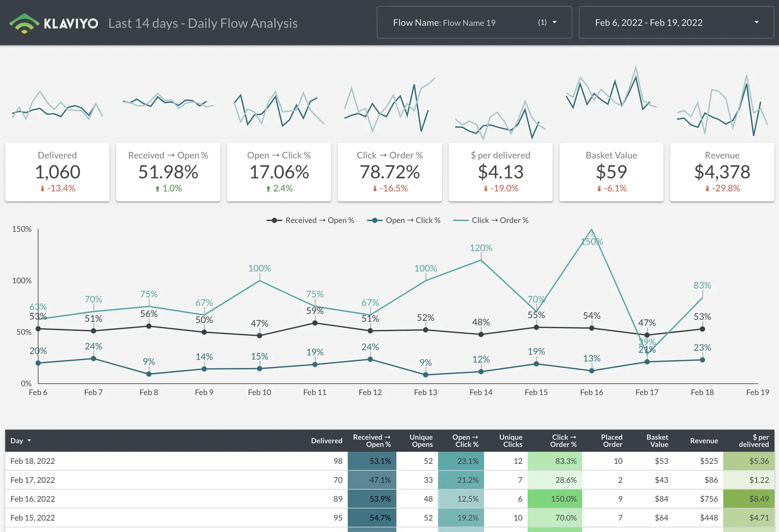Click the red down-arrow -29.8% indicator

click(x=722, y=188)
